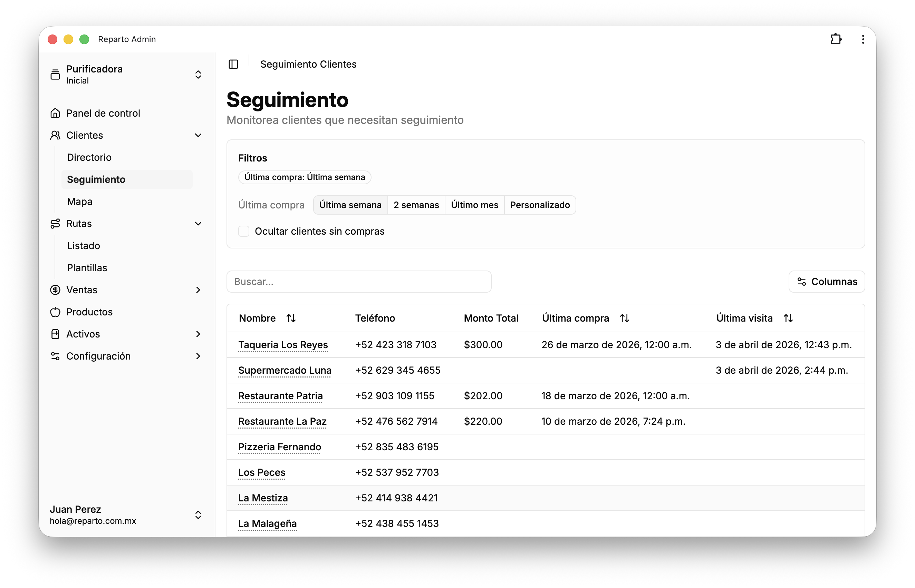
Task: Click phone +52 423 318 7103
Action: [x=395, y=345]
